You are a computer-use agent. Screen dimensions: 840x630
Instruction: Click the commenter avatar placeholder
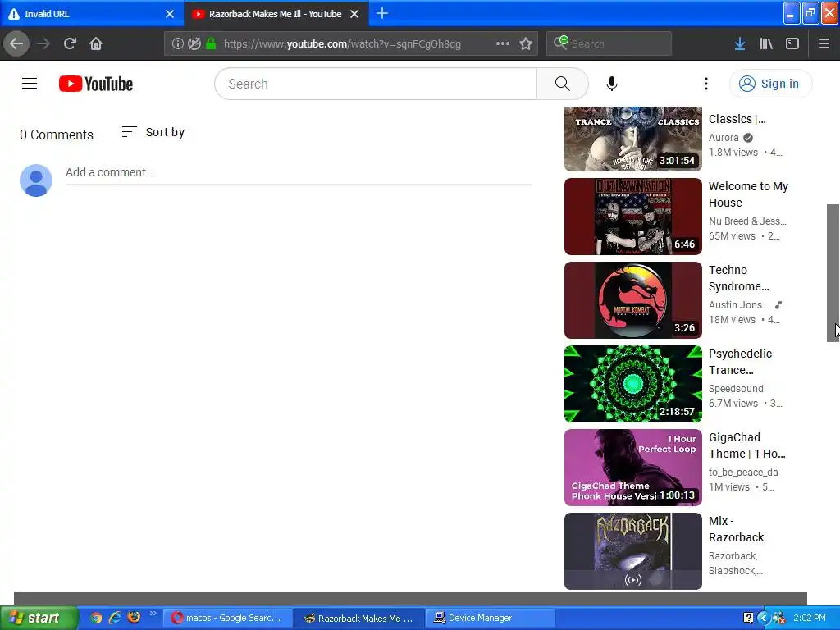point(36,180)
